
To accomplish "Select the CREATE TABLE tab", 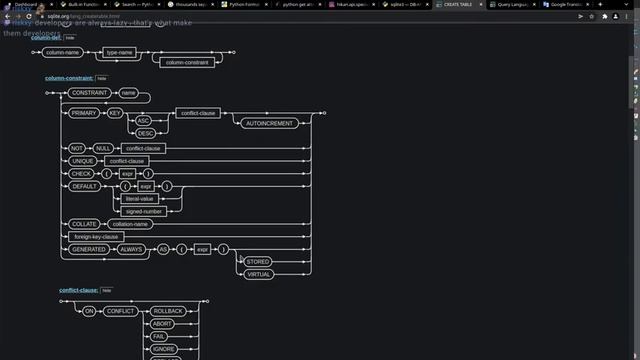I will pyautogui.click(x=458, y=4).
